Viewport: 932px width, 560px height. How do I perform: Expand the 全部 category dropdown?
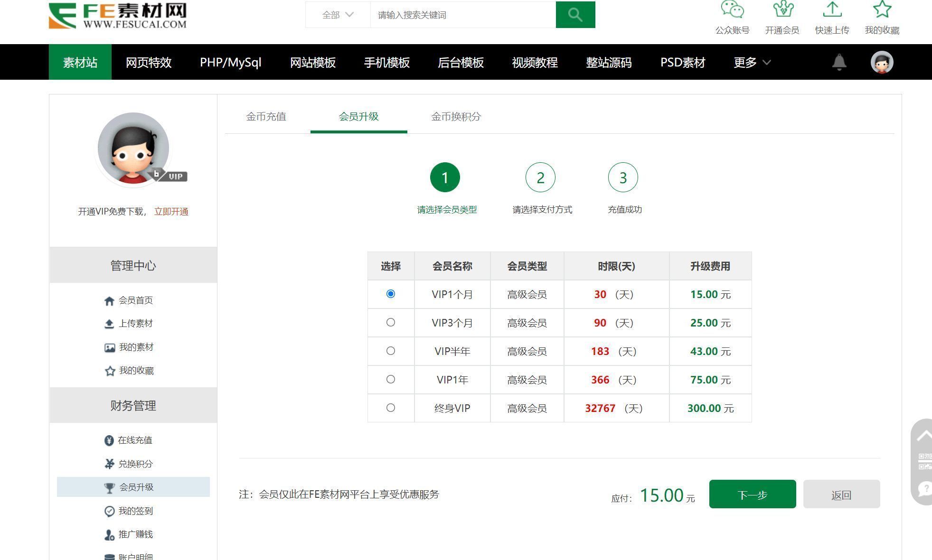[x=337, y=15]
